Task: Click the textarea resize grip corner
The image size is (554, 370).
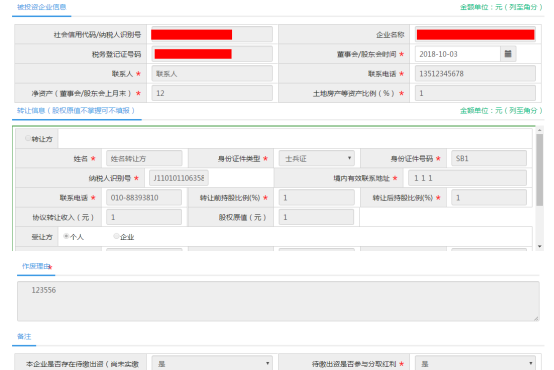Action: pyautogui.click(x=536, y=318)
